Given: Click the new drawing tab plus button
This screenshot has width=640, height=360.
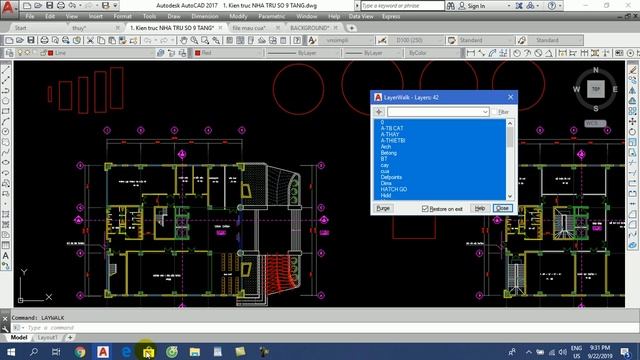Looking at the screenshot, I should [351, 28].
